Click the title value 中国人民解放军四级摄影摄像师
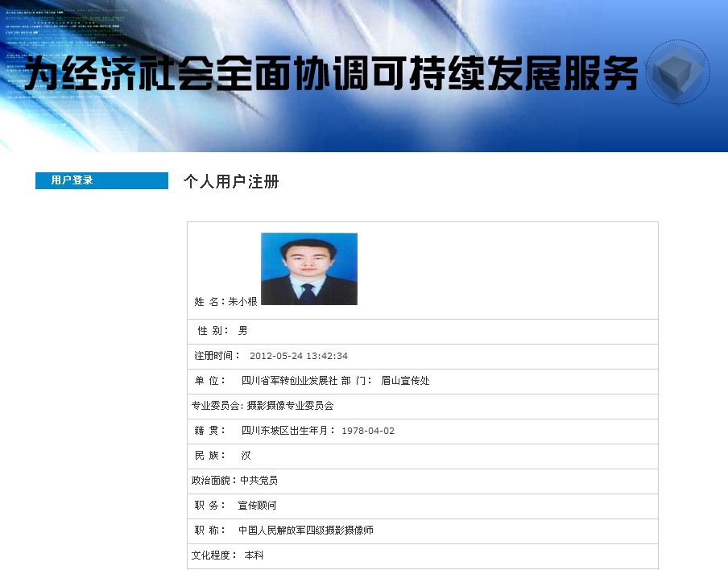The image size is (728, 570). [306, 531]
